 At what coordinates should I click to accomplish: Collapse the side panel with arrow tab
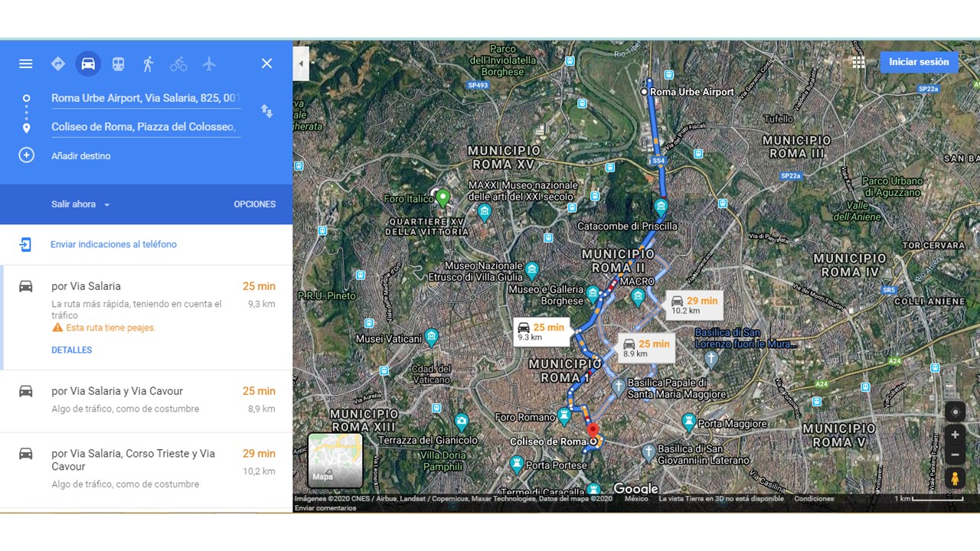pos(301,64)
